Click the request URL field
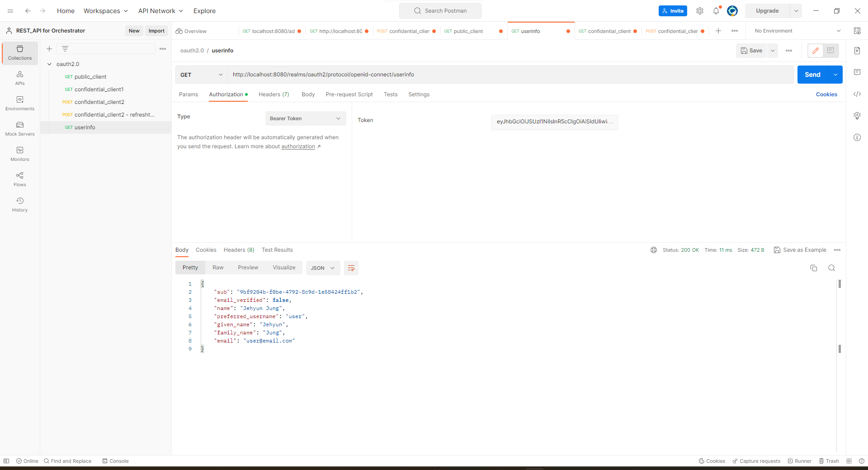 point(510,75)
